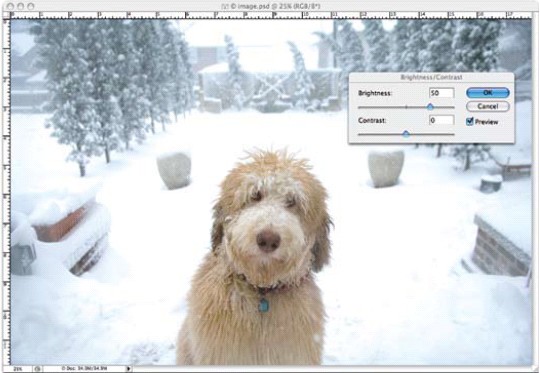Viewport: 540px width, 373px height.
Task: Click the Brightness value field showing 50
Action: 442,93
